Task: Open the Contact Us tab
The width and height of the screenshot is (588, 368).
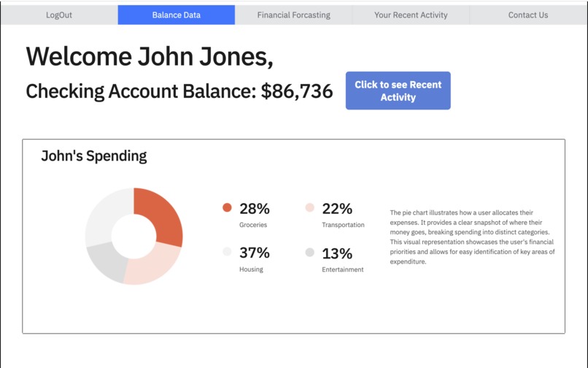Action: click(528, 15)
